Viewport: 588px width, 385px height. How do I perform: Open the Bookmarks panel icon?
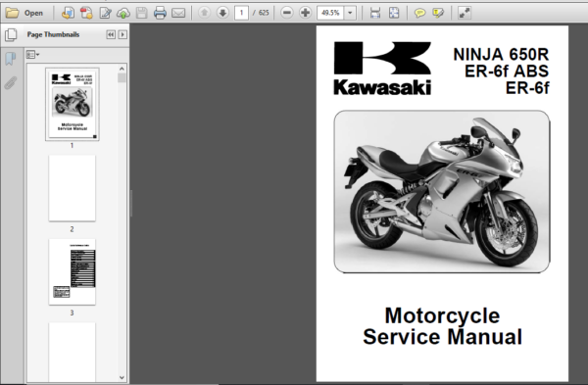click(11, 59)
